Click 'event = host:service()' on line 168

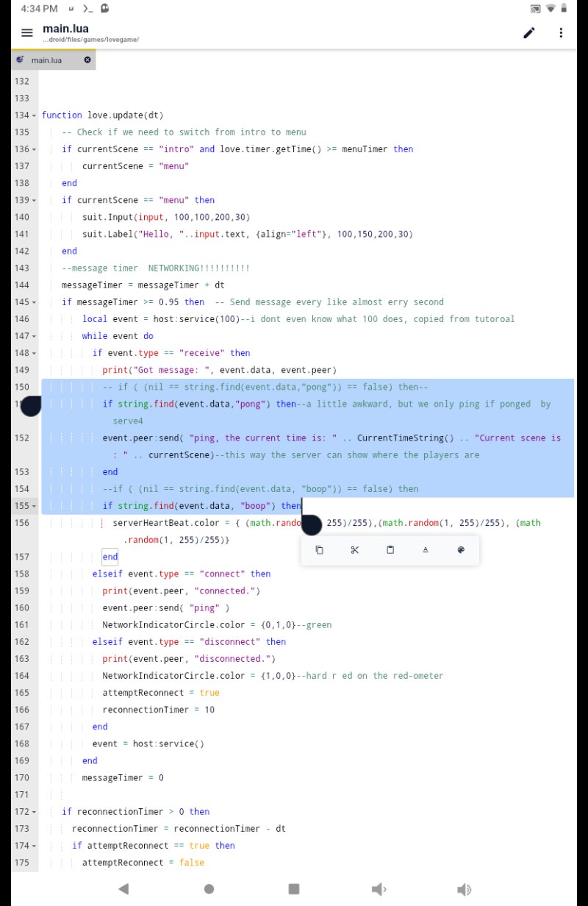point(148,743)
